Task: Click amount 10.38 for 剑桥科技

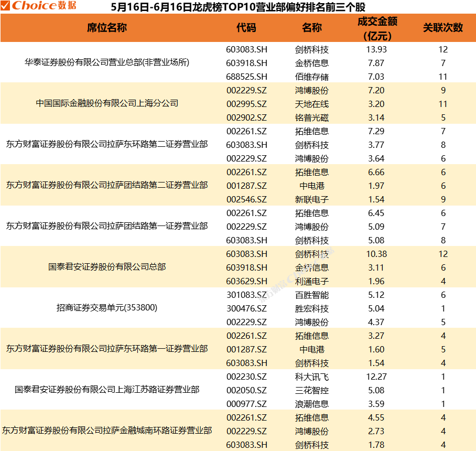Action: point(376,254)
